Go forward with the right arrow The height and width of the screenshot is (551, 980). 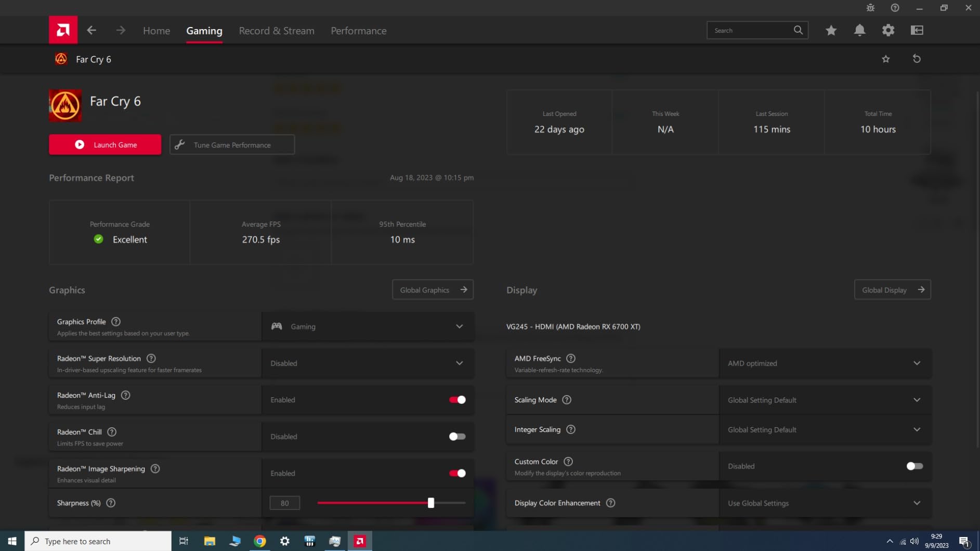[x=121, y=30]
